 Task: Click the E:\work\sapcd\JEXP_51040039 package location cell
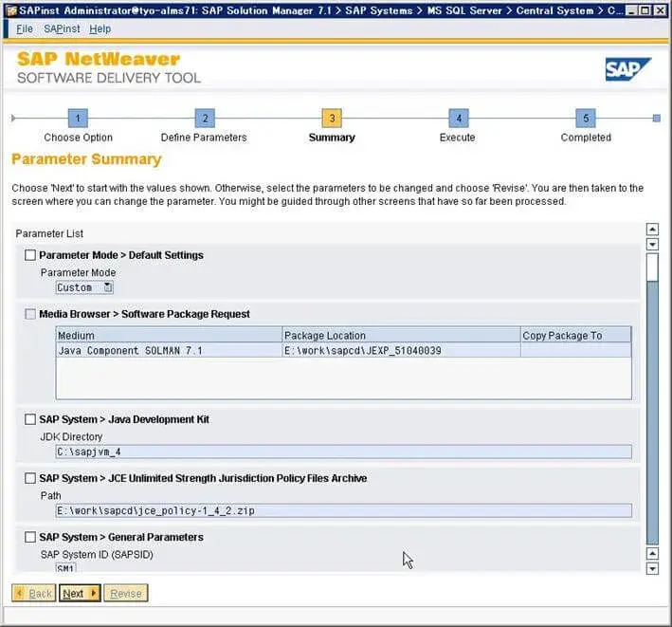(401, 350)
